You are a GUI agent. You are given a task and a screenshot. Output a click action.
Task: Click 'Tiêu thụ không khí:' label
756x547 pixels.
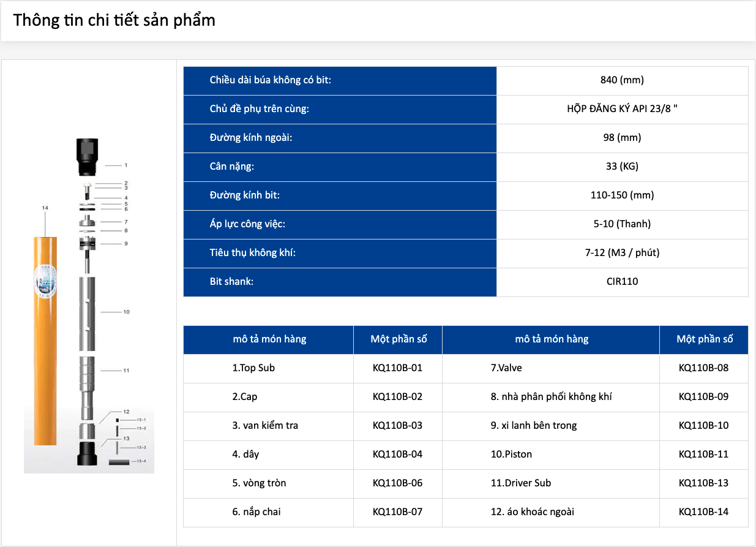[253, 253]
